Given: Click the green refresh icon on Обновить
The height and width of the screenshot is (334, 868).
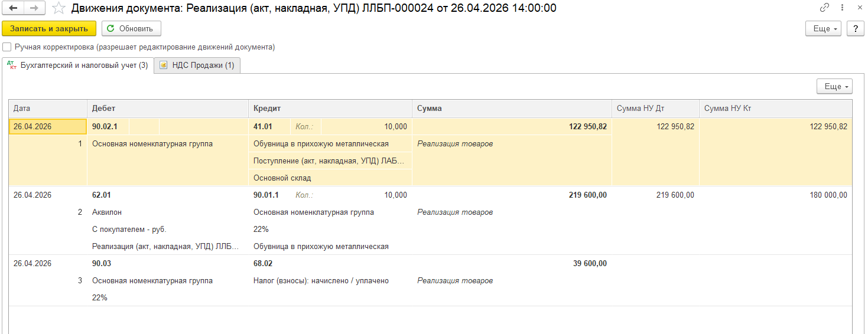Looking at the screenshot, I should pos(110,28).
